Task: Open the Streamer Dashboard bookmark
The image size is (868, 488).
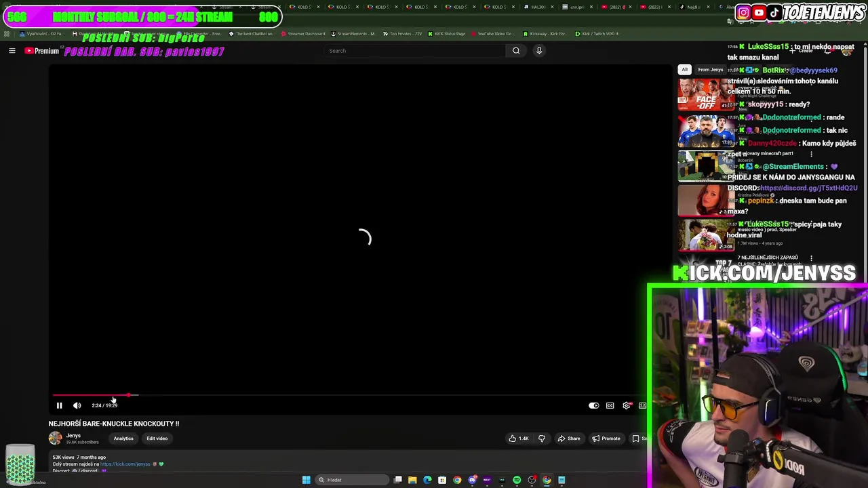Action: (302, 34)
